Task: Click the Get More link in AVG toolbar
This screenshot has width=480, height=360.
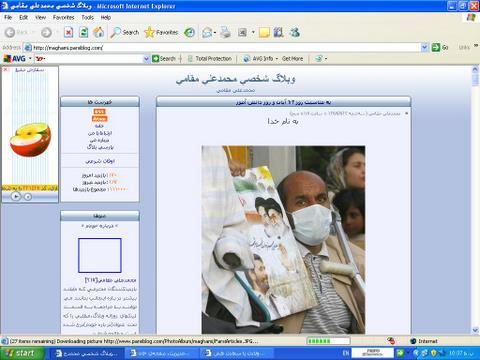Action: 292,59
